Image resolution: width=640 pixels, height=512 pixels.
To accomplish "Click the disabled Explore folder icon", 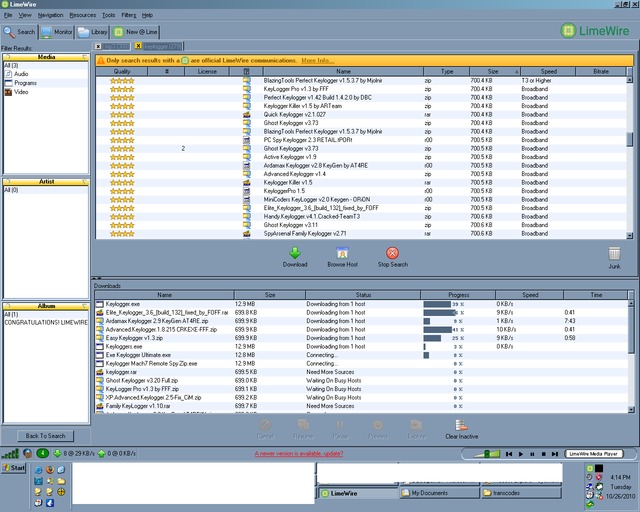I will coord(416,425).
